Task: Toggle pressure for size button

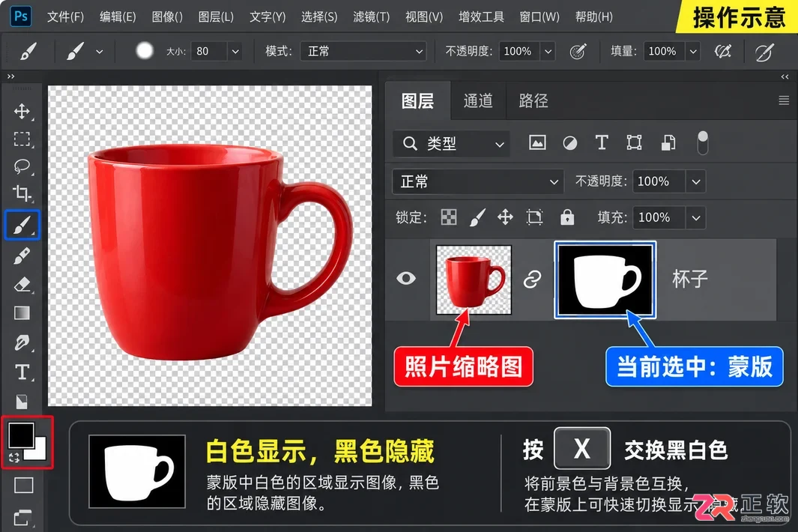Action: click(764, 52)
